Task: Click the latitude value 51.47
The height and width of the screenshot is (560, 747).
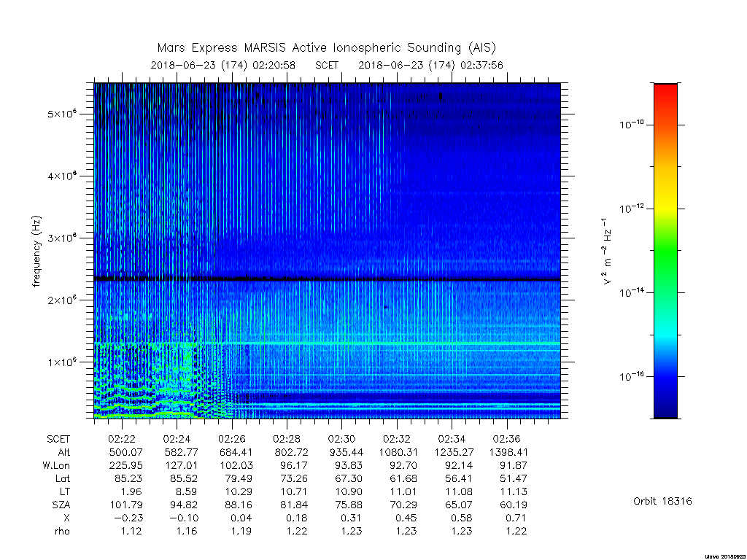Action: (x=514, y=478)
